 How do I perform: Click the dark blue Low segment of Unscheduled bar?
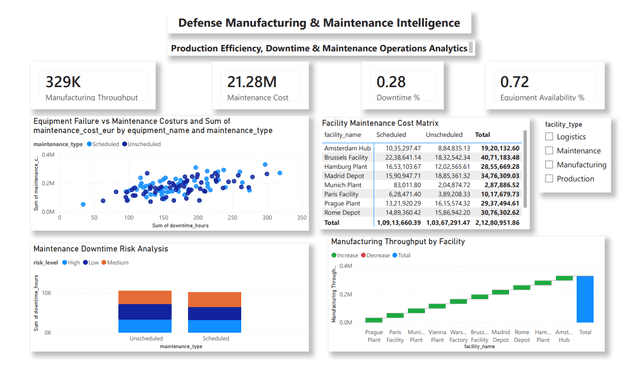[x=145, y=312]
